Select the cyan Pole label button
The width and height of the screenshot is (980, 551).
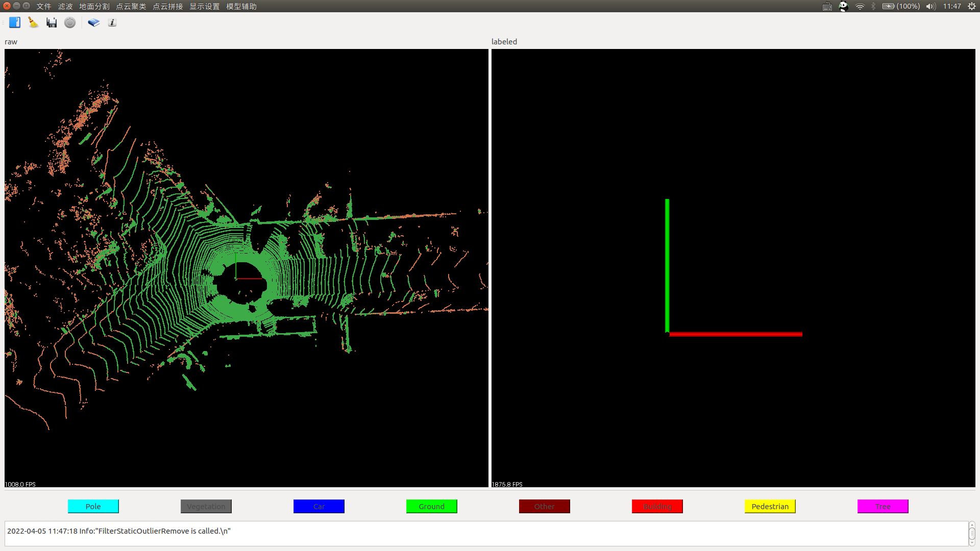point(93,506)
